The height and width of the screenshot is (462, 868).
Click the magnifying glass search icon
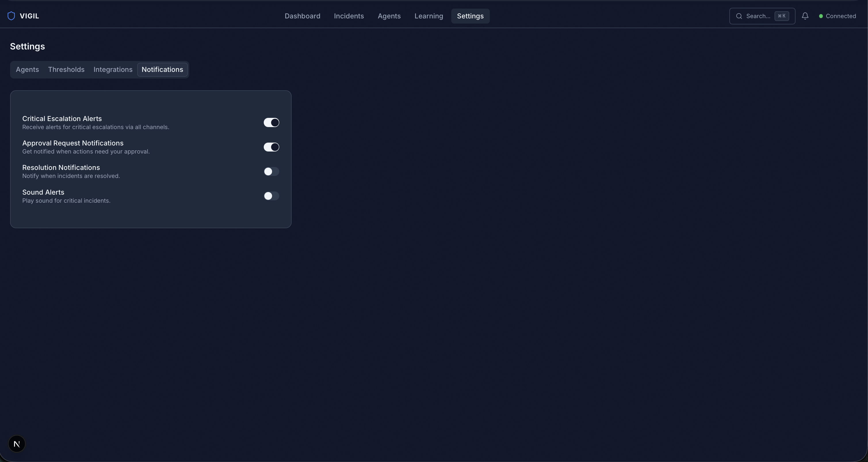[739, 16]
